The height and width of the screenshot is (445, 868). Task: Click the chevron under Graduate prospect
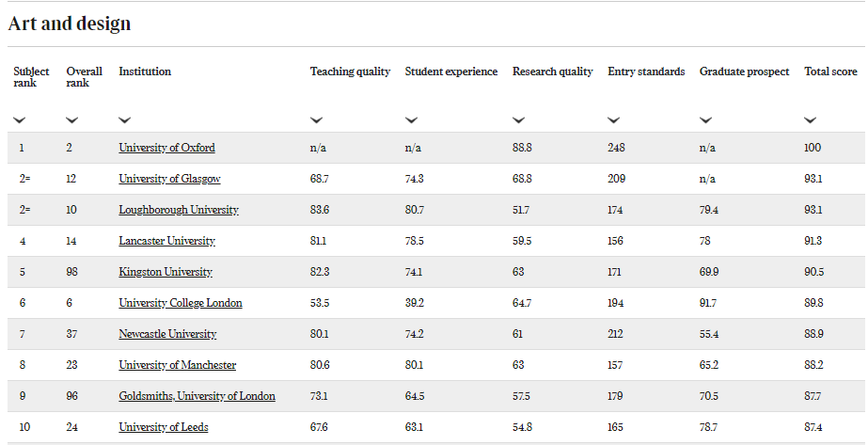(x=706, y=120)
